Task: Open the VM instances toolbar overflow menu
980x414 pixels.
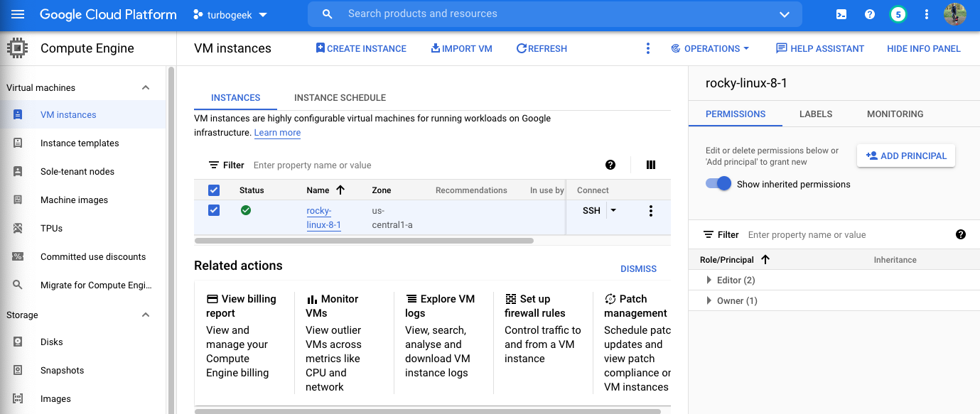Action: pos(647,48)
